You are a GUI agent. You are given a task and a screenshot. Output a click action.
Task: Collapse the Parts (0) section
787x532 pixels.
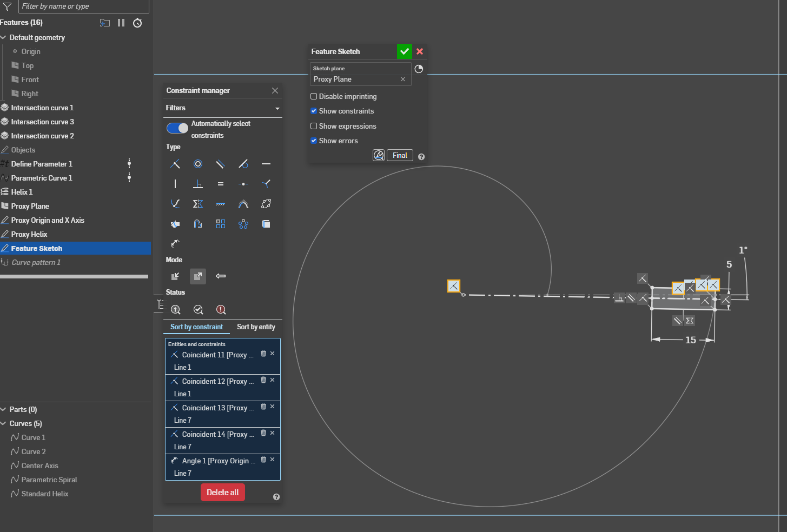click(4, 409)
